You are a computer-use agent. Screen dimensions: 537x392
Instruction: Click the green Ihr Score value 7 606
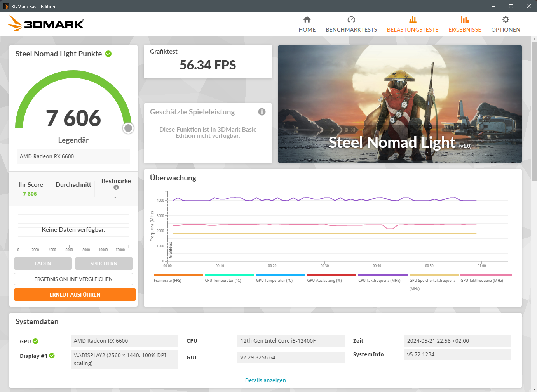[x=30, y=194]
